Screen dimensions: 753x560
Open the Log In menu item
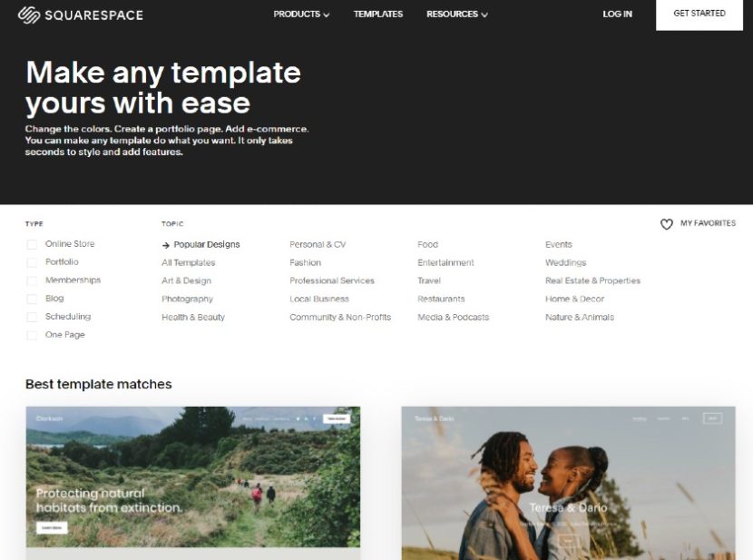pyautogui.click(x=617, y=15)
